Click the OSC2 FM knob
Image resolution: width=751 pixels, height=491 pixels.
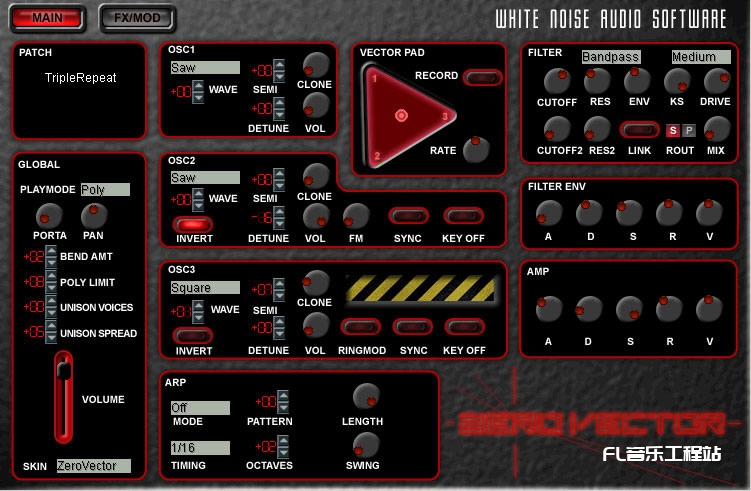[355, 215]
